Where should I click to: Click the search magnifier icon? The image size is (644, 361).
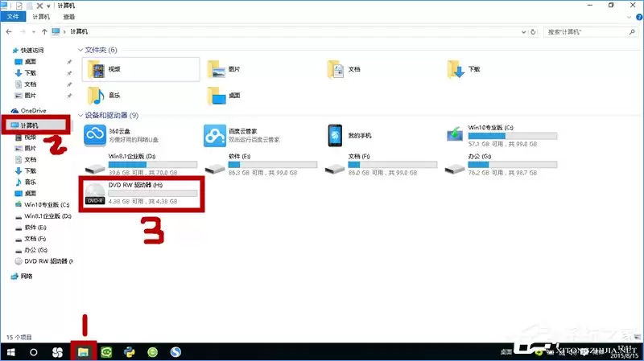pyautogui.click(x=632, y=31)
